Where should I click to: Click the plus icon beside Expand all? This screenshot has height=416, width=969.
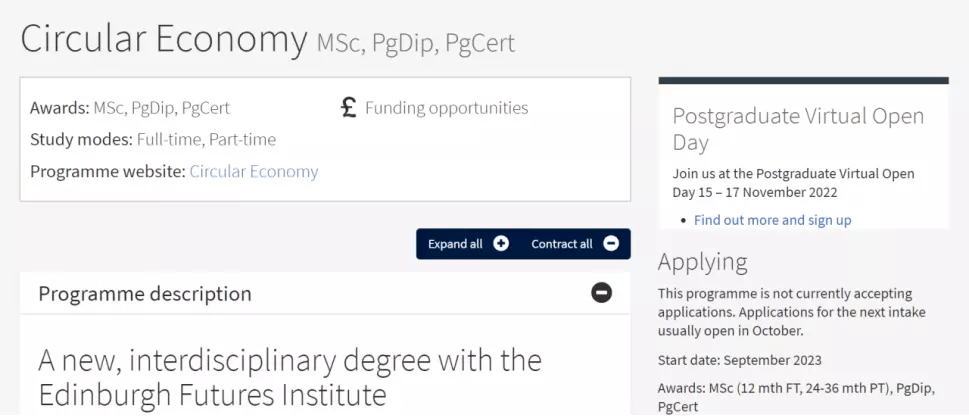tap(501, 244)
